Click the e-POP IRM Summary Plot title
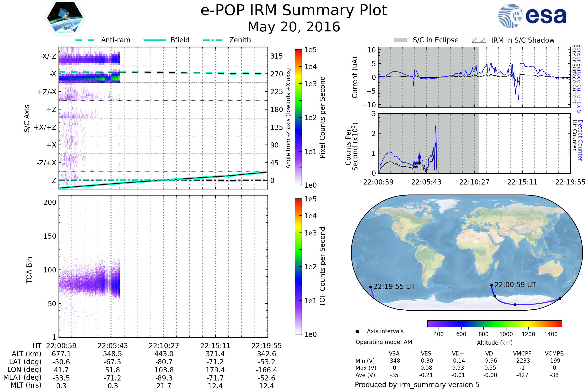The image size is (588, 392). tap(294, 11)
